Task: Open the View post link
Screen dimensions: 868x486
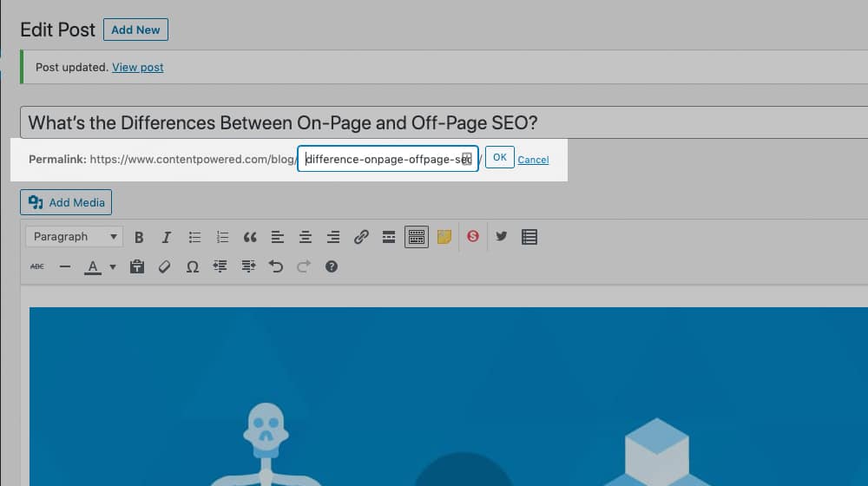Action: click(138, 67)
